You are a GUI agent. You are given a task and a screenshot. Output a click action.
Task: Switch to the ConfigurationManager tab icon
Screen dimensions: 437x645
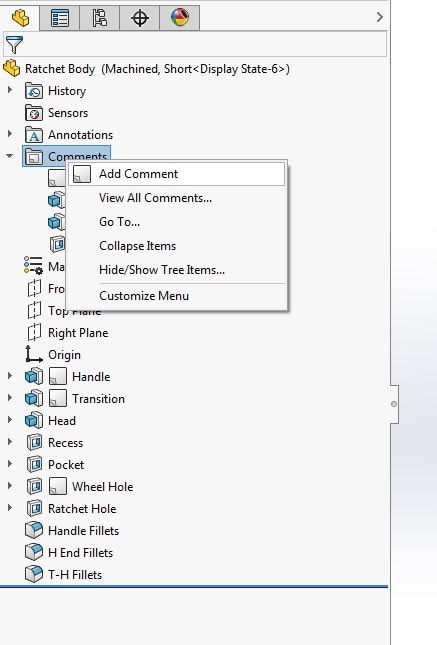click(99, 18)
